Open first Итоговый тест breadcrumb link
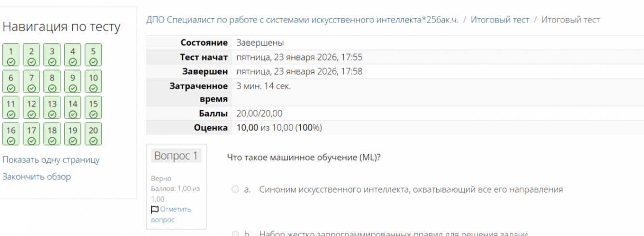The image size is (644, 236). click(x=500, y=20)
